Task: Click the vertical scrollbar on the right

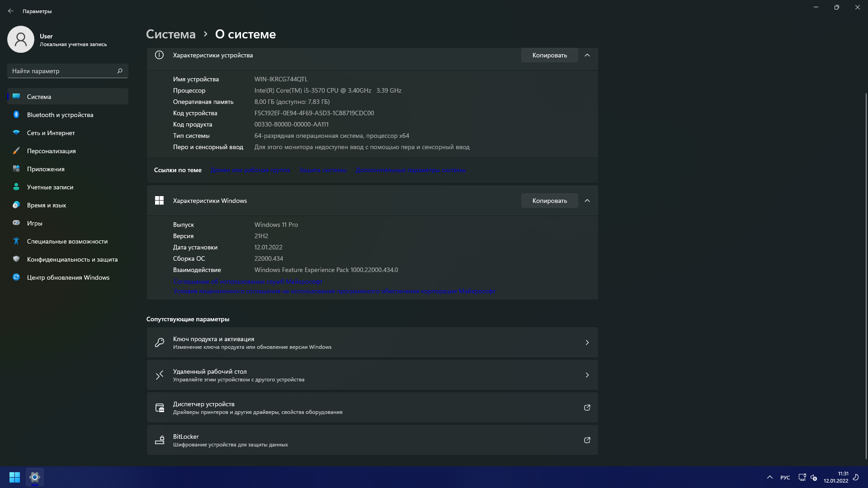Action: [x=866, y=276]
